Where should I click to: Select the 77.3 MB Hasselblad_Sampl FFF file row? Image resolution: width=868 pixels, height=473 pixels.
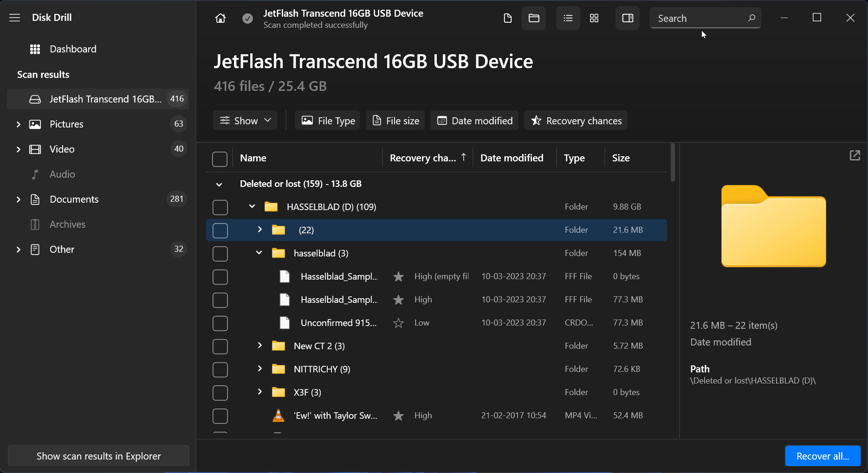436,300
